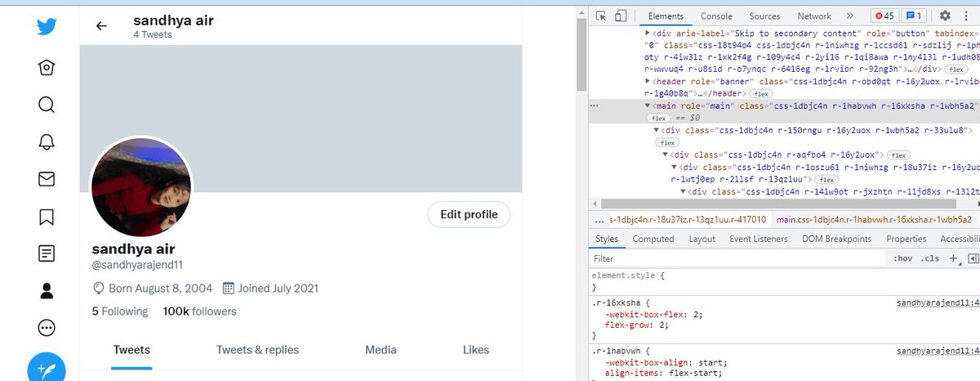
Task: Open the Styles pane tab
Action: pos(607,239)
